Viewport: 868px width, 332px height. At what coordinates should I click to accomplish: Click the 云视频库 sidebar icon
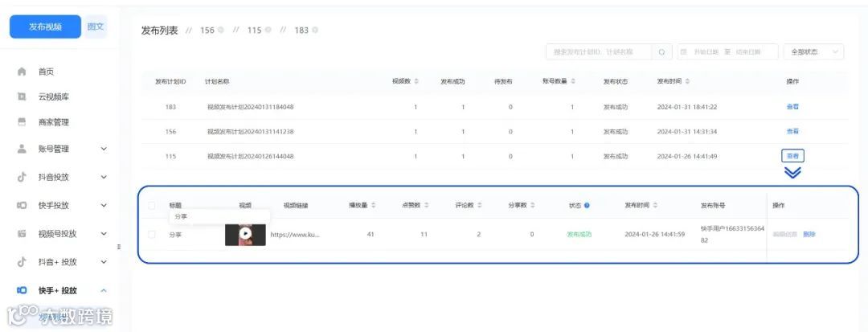coord(22,96)
